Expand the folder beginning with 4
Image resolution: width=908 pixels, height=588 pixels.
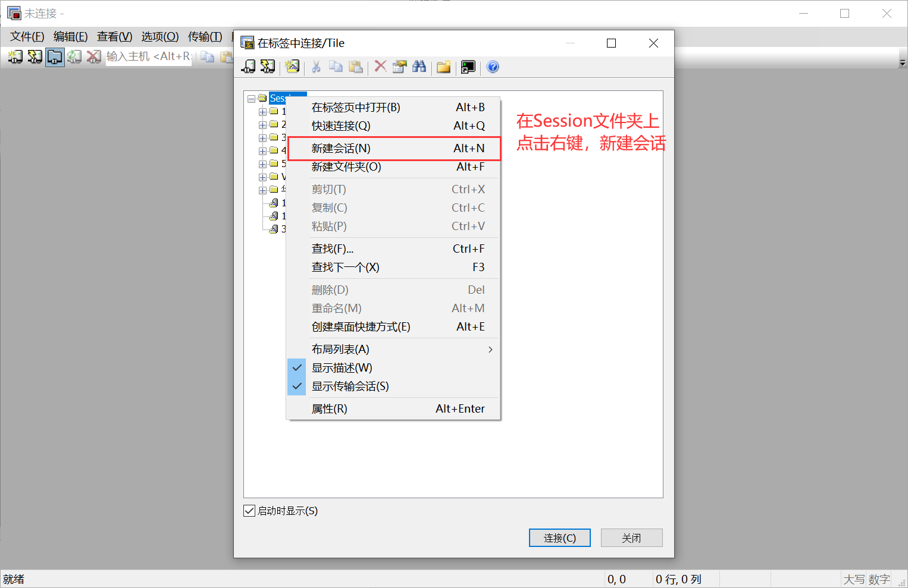pyautogui.click(x=262, y=151)
